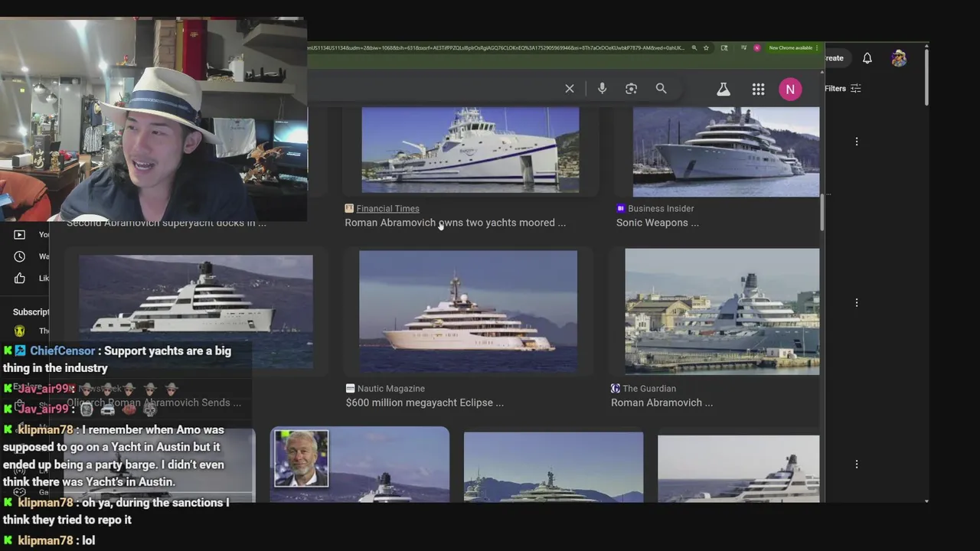Viewport: 980px width, 551px height.
Task: Open the Google apps grid
Action: [x=758, y=89]
